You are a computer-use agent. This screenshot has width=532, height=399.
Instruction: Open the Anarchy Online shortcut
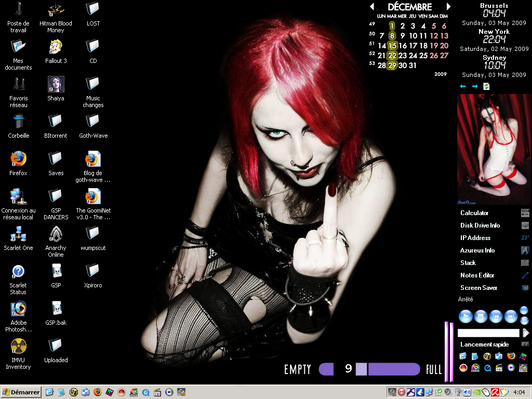point(56,234)
